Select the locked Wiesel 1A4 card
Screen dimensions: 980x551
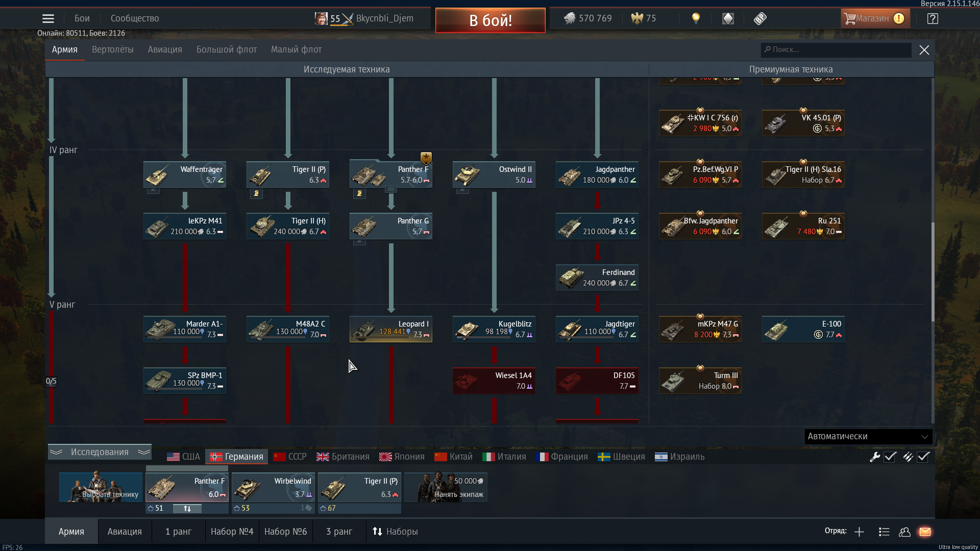tap(494, 381)
